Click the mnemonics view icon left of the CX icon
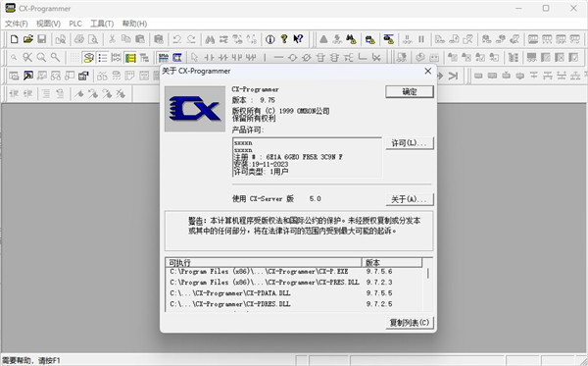This screenshot has width=588, height=366. coord(163,58)
